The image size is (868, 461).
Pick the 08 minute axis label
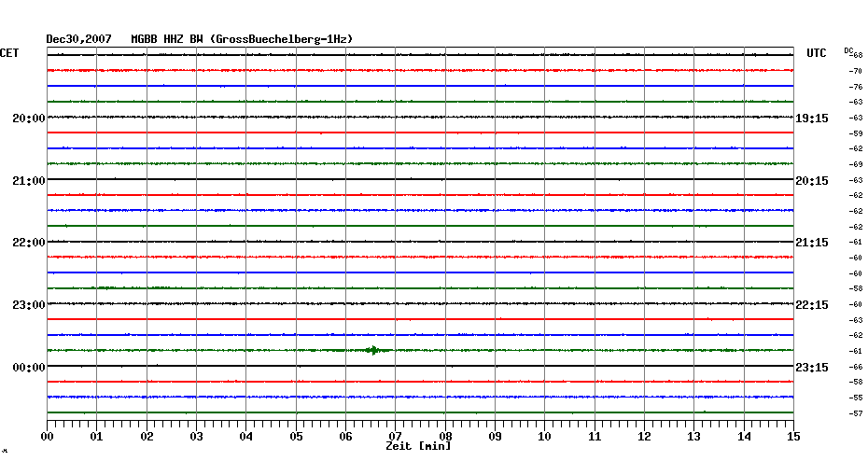pos(445,437)
